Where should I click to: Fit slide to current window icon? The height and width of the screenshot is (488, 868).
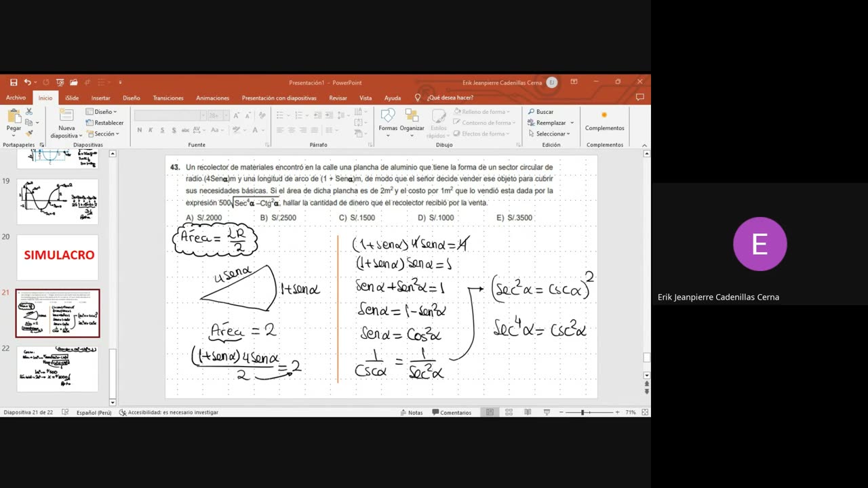click(x=645, y=412)
